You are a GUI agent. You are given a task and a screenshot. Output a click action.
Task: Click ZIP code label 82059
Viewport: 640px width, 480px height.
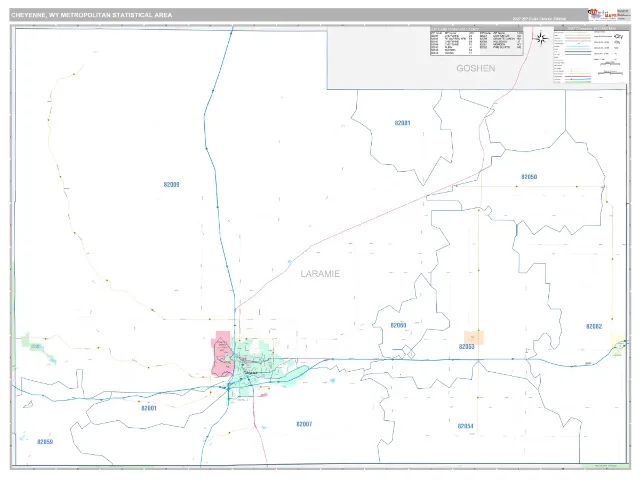45,442
